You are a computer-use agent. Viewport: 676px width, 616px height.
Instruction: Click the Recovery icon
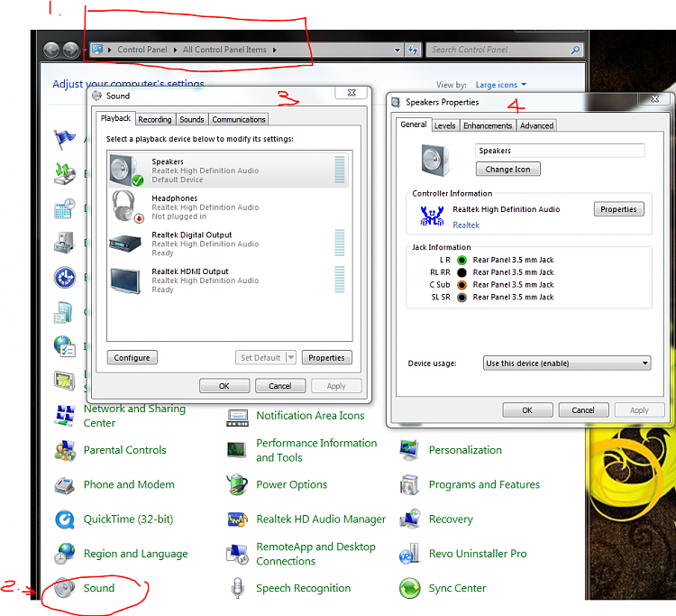pos(409,519)
